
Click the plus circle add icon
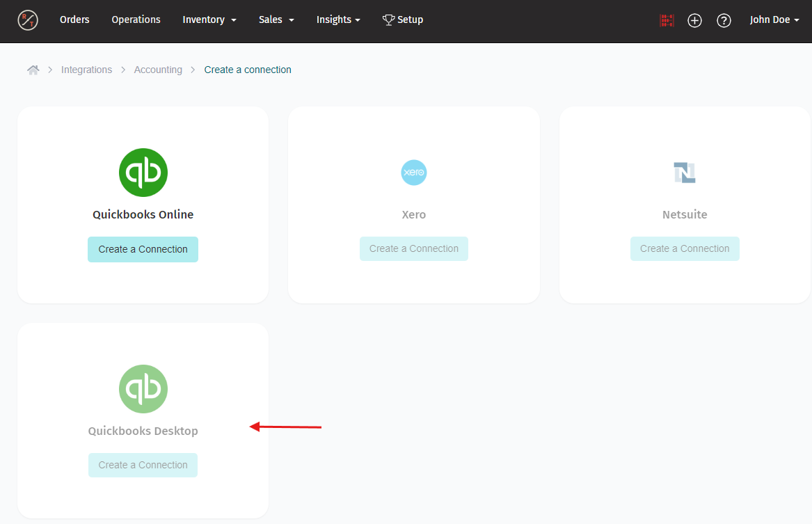point(694,20)
